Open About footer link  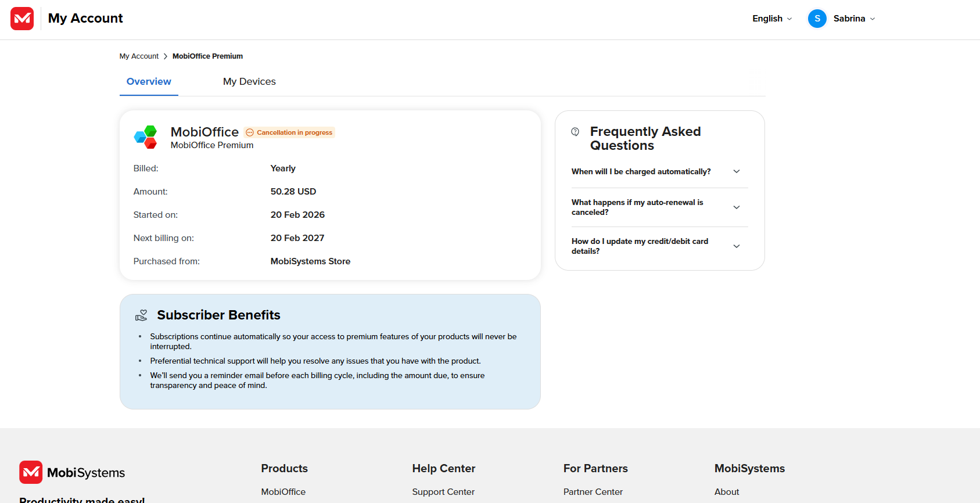point(727,492)
